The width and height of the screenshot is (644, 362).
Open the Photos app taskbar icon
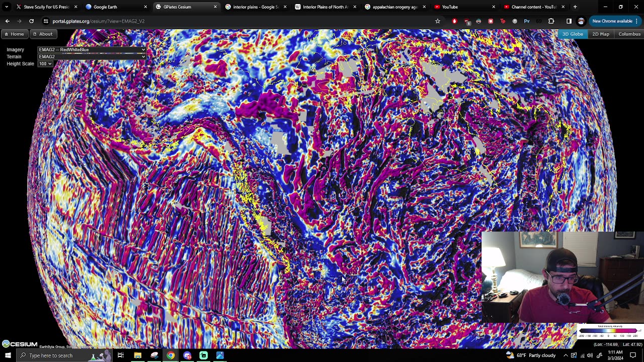pos(220,355)
